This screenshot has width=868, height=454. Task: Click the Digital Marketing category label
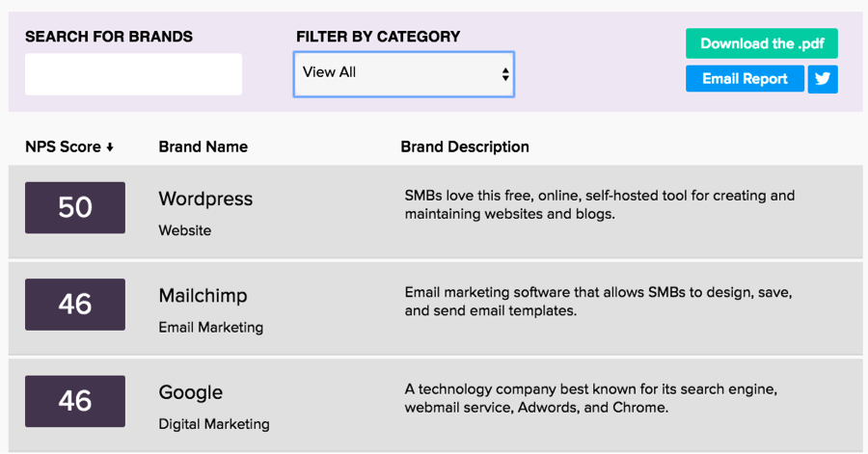214,424
